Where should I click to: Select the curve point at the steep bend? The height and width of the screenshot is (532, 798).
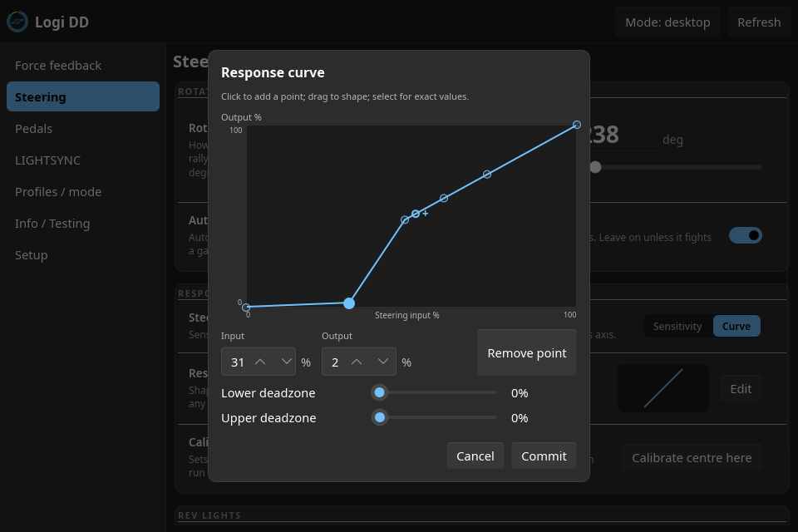[x=405, y=220]
